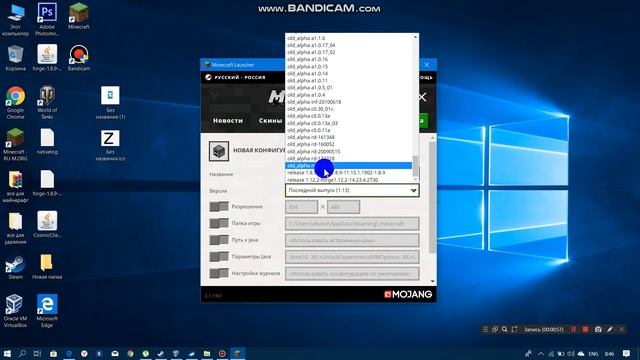Select old_alpha a1.0.16 version
The height and width of the screenshot is (360, 640).
tap(349, 59)
